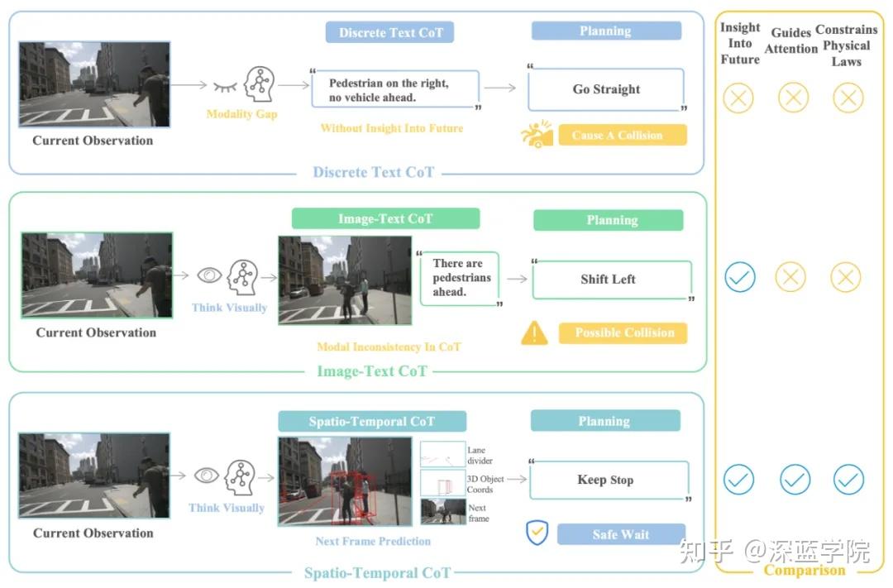Click the green Planning header in middle section
Viewport: 893px width, 588px height.
pyautogui.click(x=609, y=220)
